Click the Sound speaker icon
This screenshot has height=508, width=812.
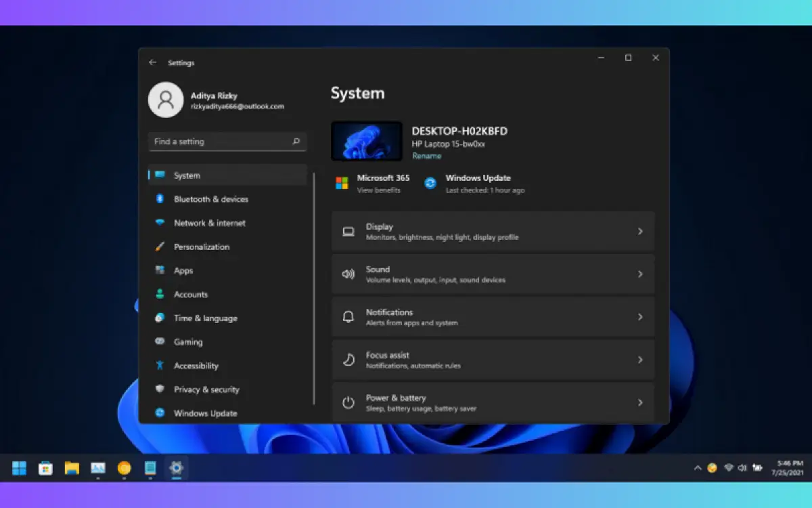click(348, 274)
